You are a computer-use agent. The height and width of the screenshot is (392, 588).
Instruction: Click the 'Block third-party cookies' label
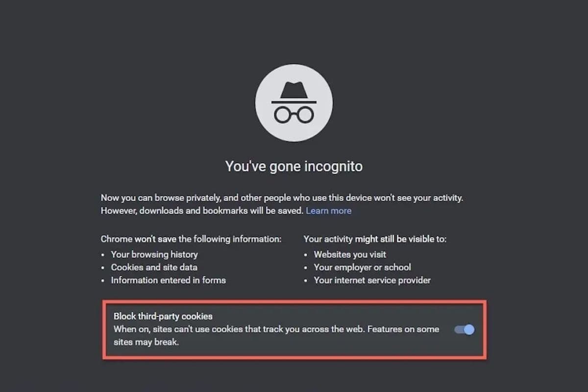pyautogui.click(x=163, y=316)
